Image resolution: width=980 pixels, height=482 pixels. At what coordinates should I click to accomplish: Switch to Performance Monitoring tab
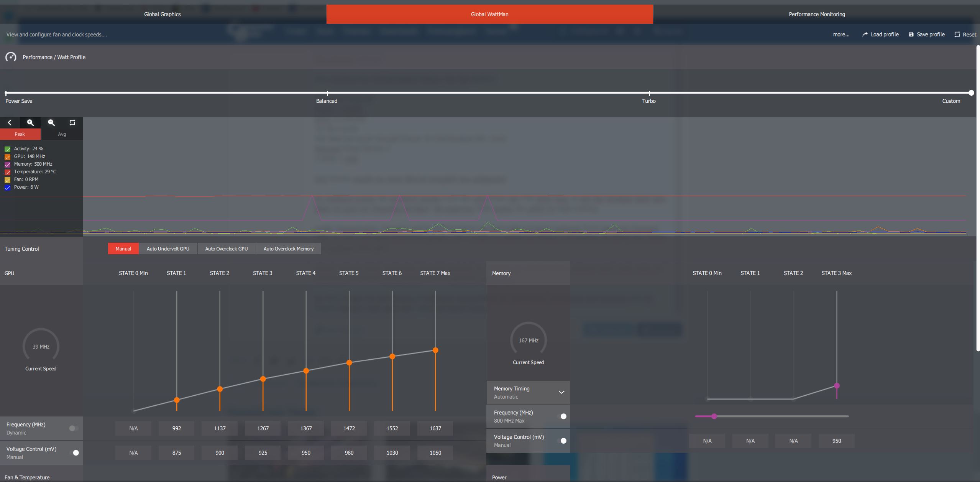816,14
